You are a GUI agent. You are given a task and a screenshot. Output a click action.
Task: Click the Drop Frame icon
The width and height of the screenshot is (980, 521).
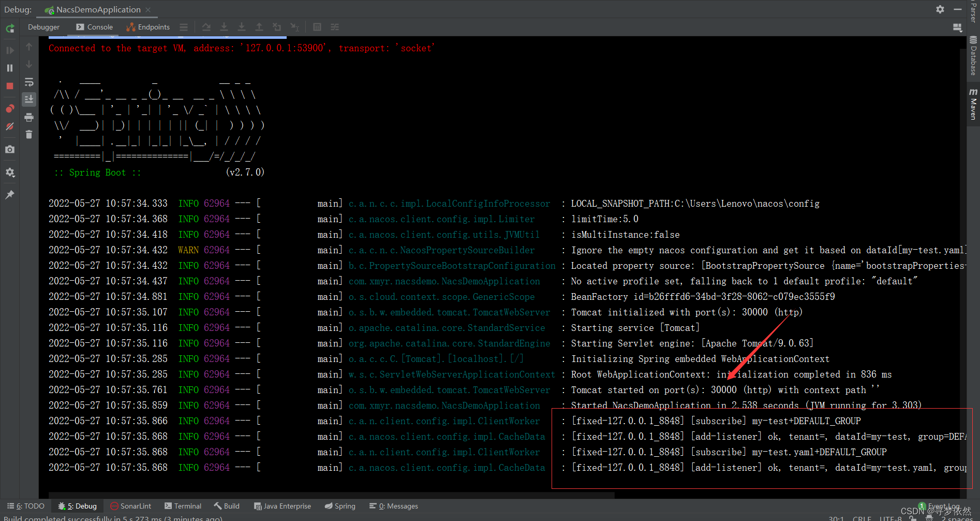pyautogui.click(x=277, y=27)
